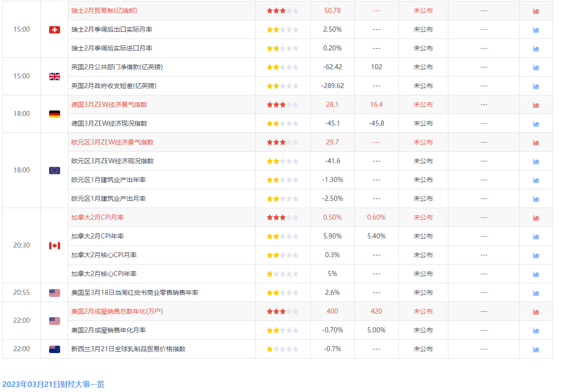Select 英国2月公共部门净借款(亿英镑) row title
The width and height of the screenshot is (587, 392).
point(117,67)
